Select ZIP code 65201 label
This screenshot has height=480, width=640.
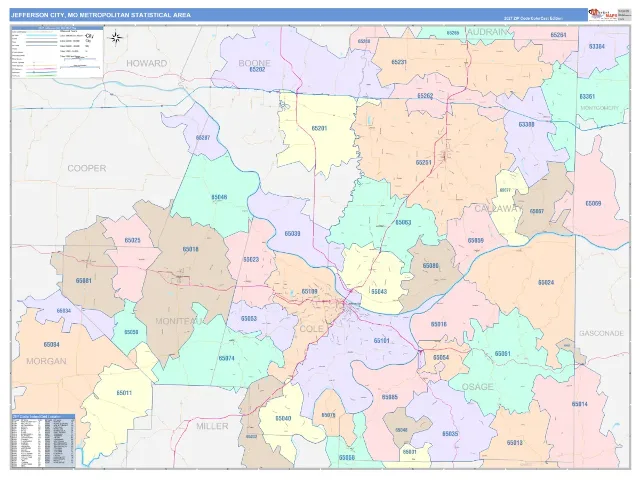tap(319, 128)
